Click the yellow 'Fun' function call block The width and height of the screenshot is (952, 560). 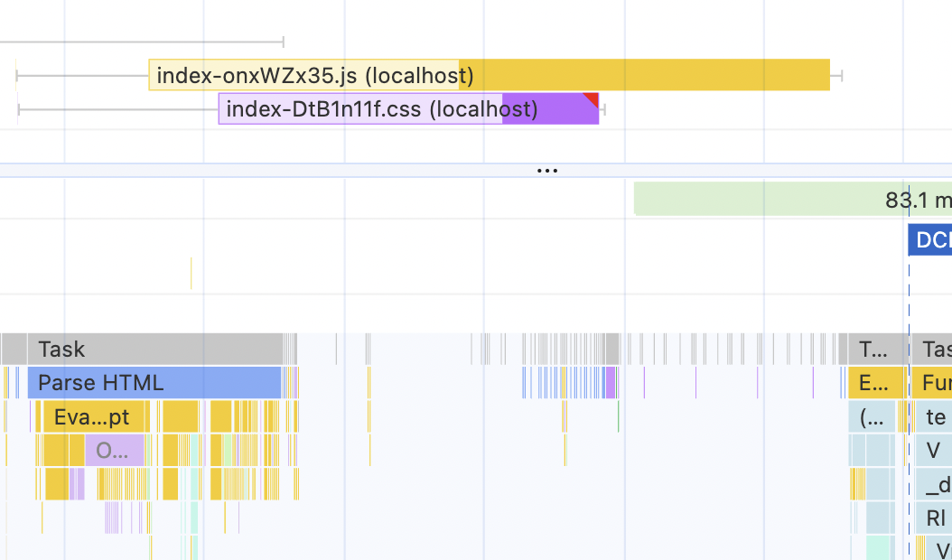pos(933,383)
